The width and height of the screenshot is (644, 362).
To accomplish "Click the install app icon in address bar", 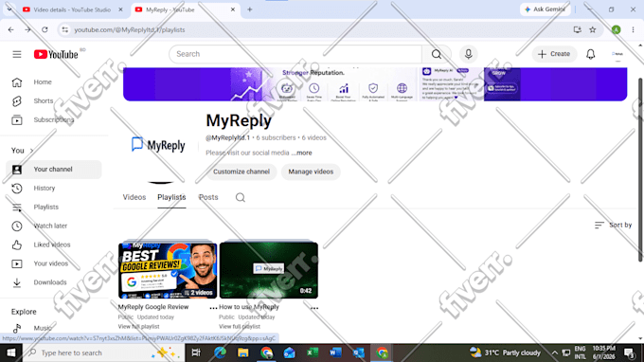I will (577, 30).
